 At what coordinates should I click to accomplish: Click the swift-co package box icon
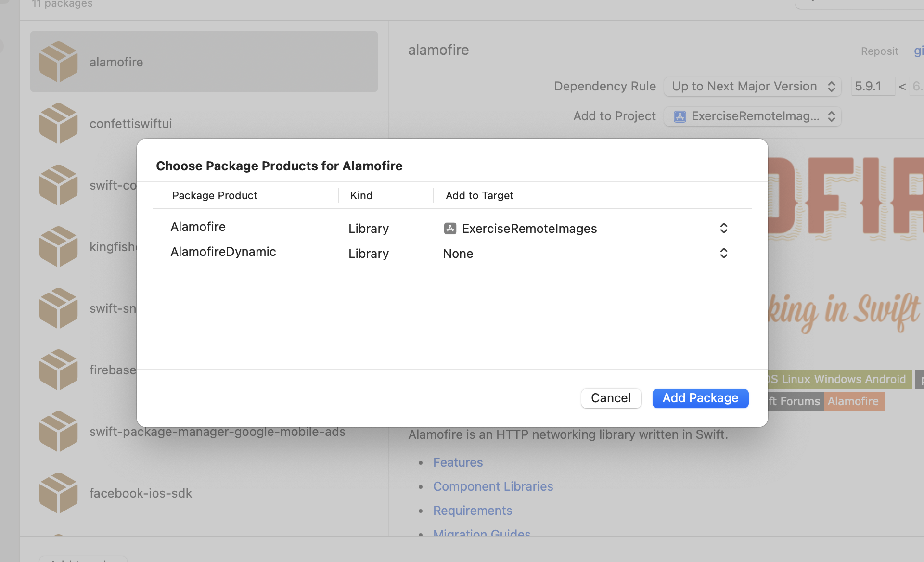tap(58, 185)
